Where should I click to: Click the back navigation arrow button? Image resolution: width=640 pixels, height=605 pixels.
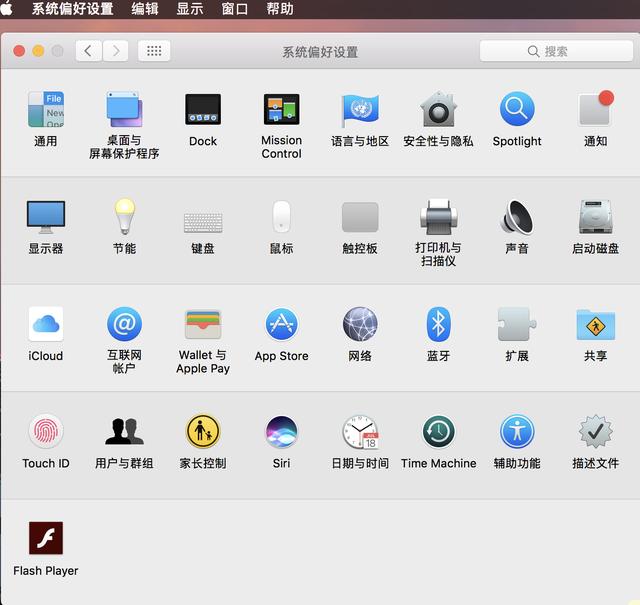click(x=89, y=51)
